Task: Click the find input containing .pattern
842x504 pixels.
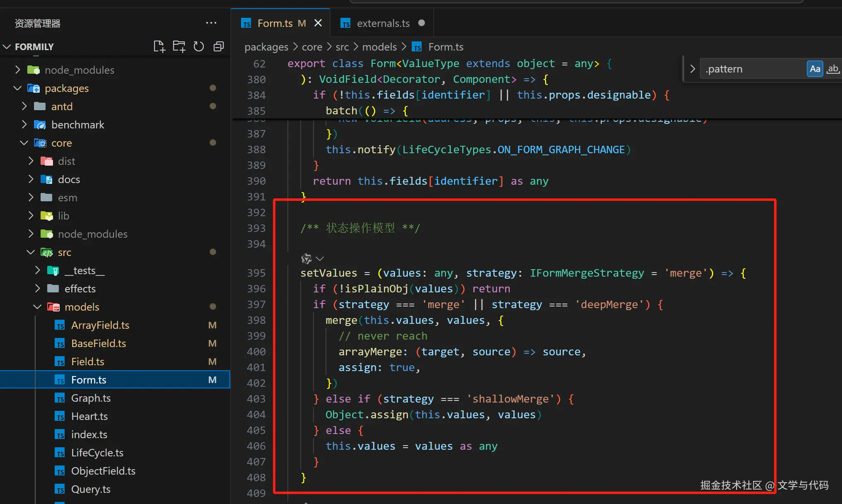Action: pos(752,69)
